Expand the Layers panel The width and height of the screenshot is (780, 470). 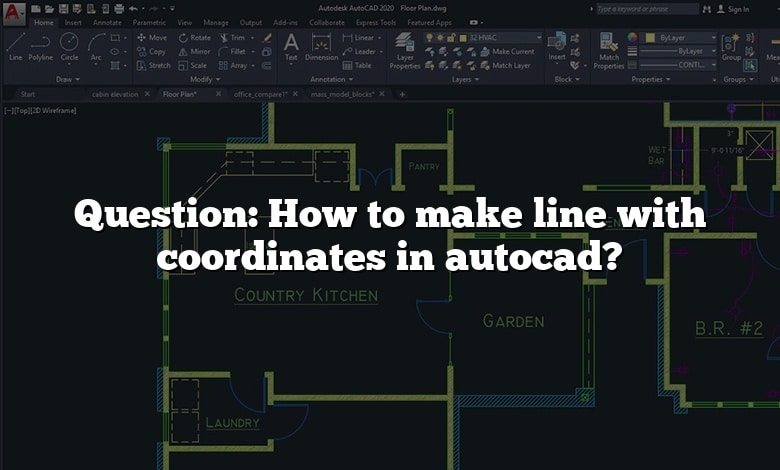465,79
